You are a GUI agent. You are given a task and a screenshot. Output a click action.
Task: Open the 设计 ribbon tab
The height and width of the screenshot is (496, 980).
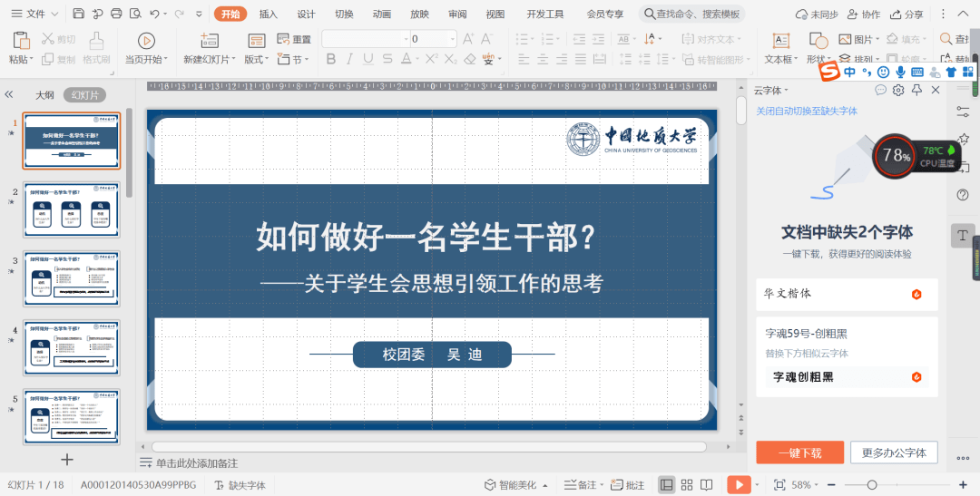tap(307, 14)
